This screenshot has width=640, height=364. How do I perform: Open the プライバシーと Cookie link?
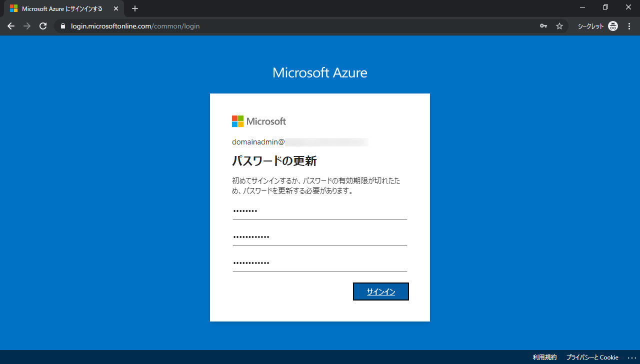[592, 357]
